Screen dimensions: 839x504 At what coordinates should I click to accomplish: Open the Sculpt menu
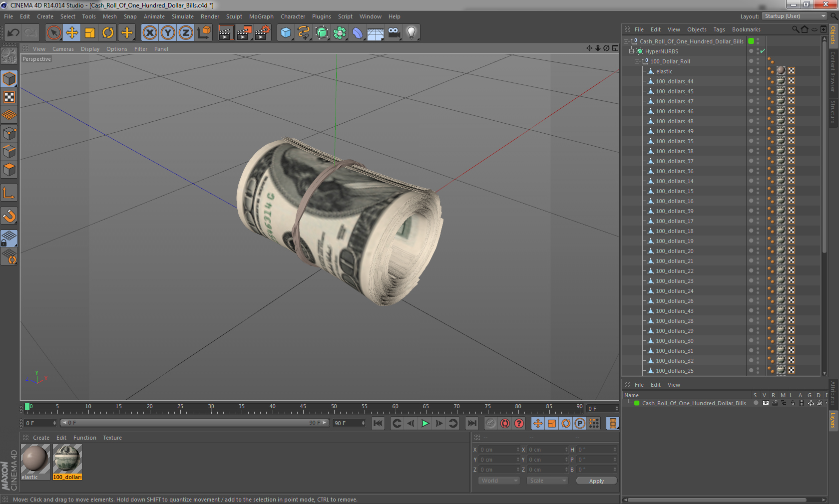tap(234, 16)
